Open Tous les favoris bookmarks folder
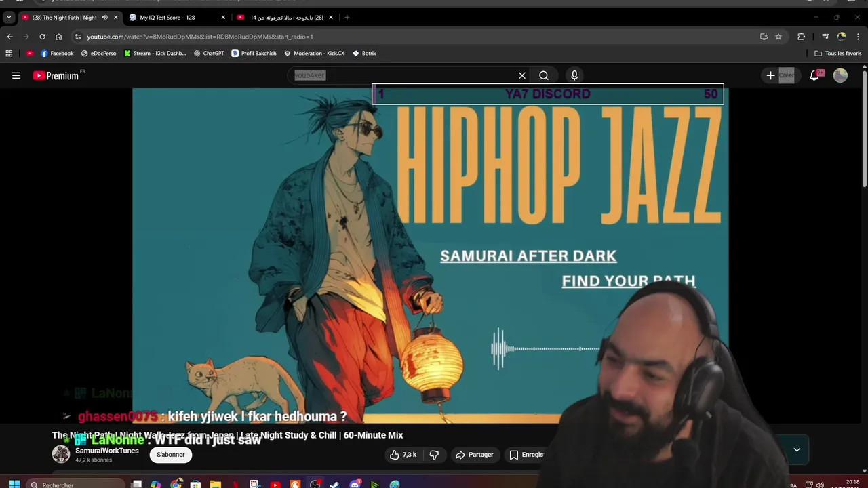Screen dimensions: 868x488 838,54
